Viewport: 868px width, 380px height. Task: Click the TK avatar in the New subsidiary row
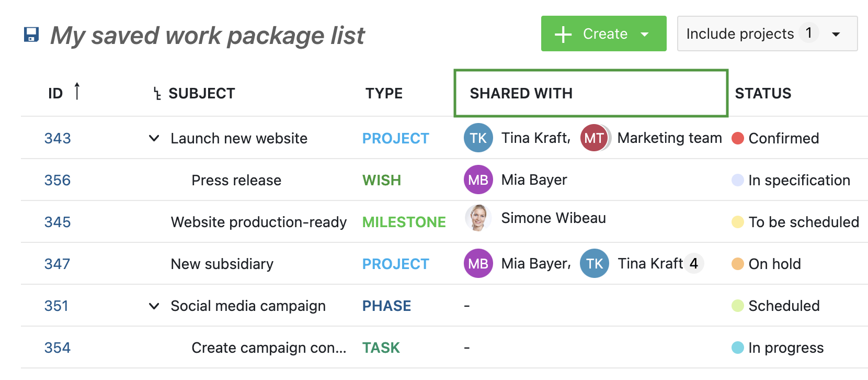click(x=594, y=263)
